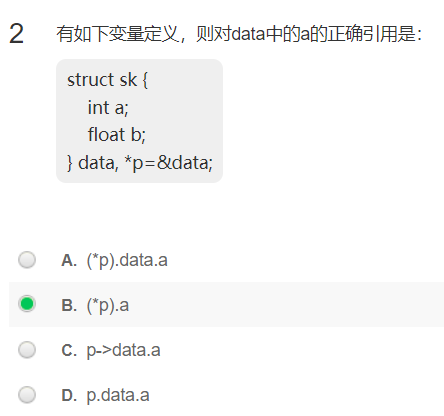Click the bold "A." option letter
The image size is (444, 416).
click(x=69, y=260)
